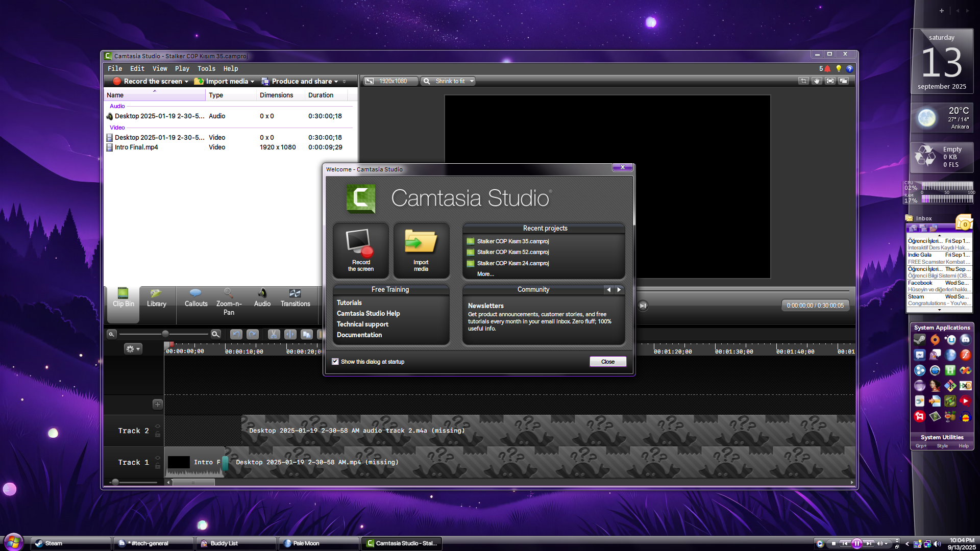980x551 pixels.
Task: Click the Record the screen tile in Welcome dialog
Action: [x=361, y=251]
